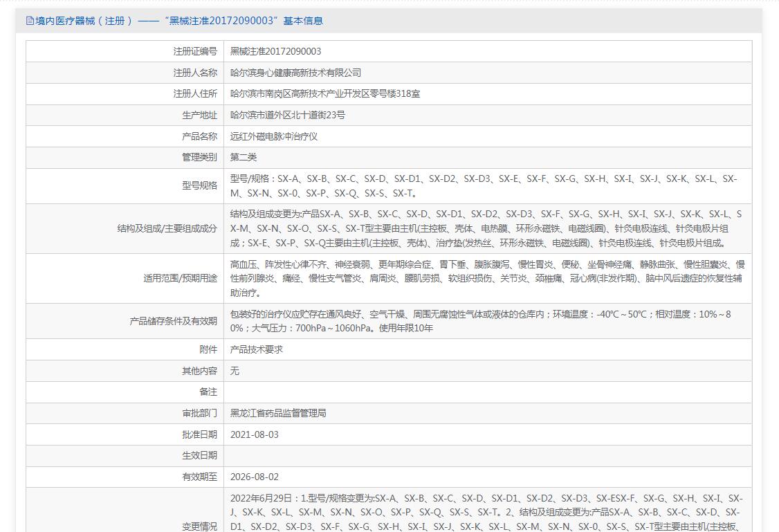The height and width of the screenshot is (532, 779).
Task: Select registration number 黑械注准20172090003 value
Action: coord(276,51)
